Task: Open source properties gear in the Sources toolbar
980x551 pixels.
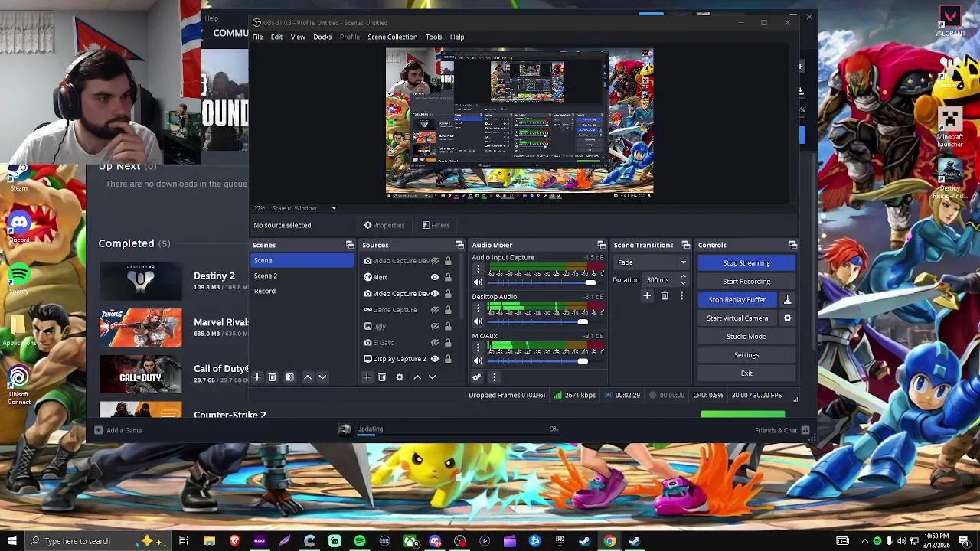Action: 400,377
